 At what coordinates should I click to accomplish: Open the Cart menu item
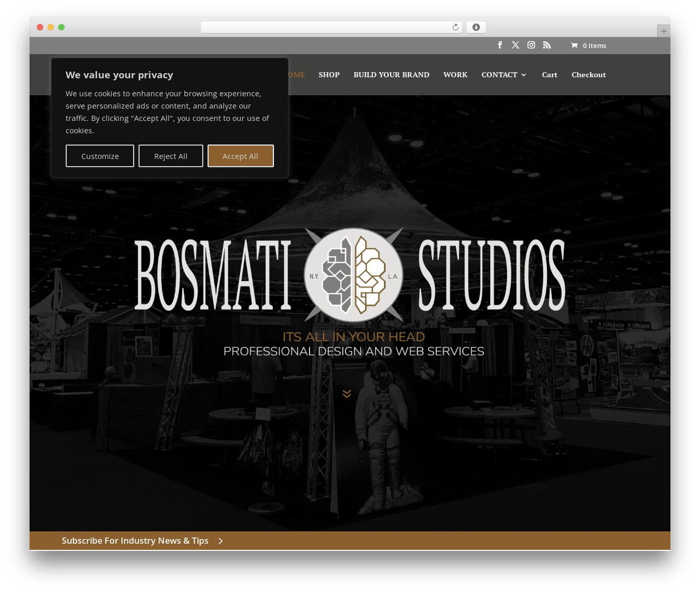click(550, 74)
